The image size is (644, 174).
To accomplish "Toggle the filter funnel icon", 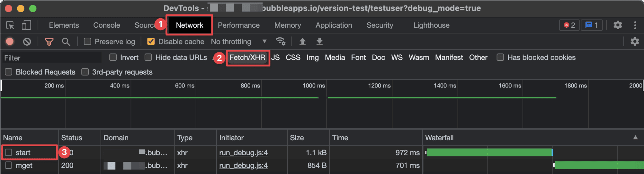I will pos(49,42).
